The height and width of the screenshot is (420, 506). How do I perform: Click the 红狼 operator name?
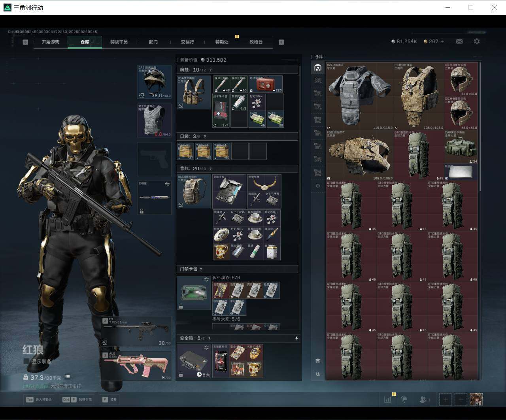(33, 350)
